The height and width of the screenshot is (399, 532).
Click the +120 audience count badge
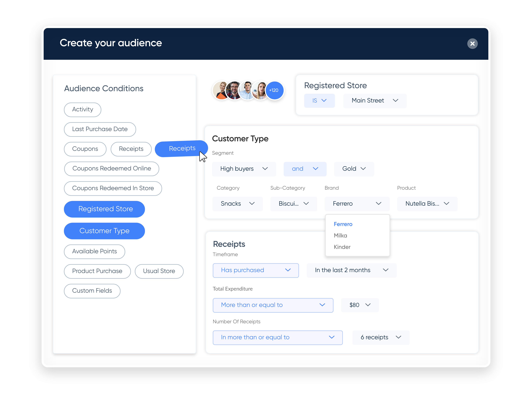tap(274, 90)
